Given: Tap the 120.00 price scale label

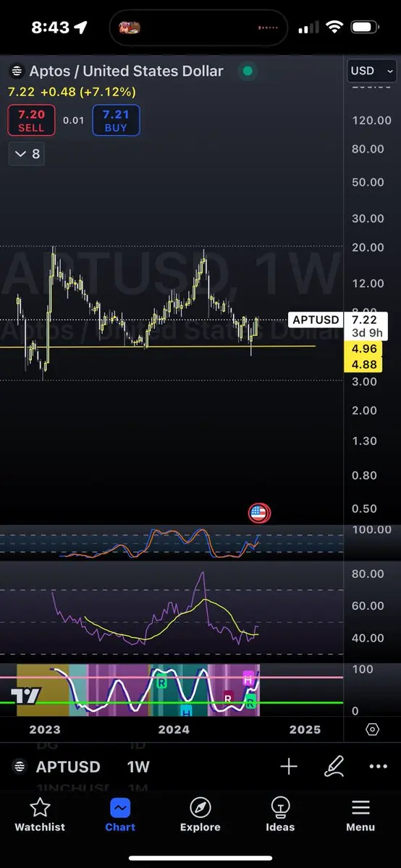Looking at the screenshot, I should (372, 120).
